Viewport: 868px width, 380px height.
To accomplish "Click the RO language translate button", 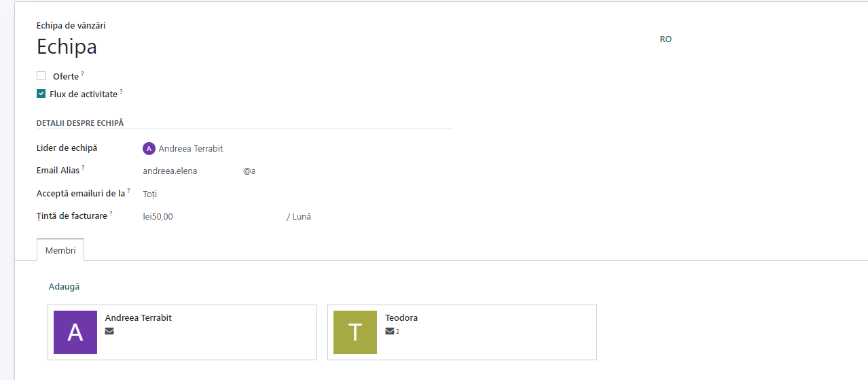I will click(666, 39).
